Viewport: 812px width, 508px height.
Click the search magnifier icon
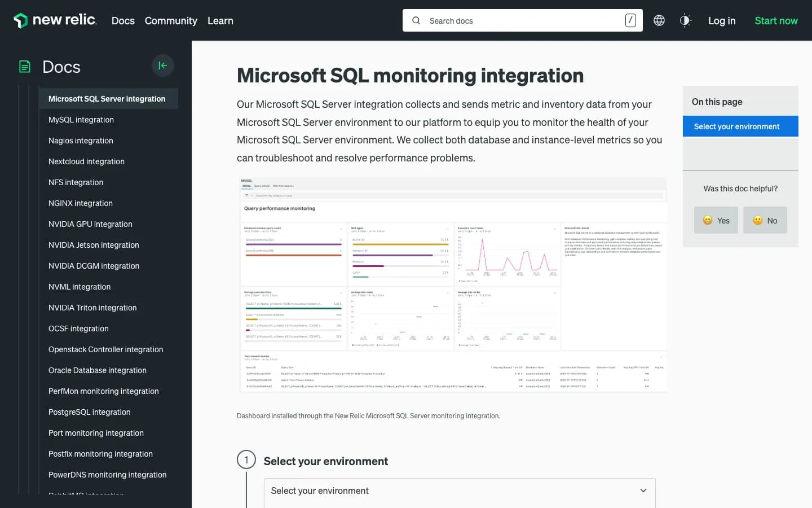coord(416,20)
